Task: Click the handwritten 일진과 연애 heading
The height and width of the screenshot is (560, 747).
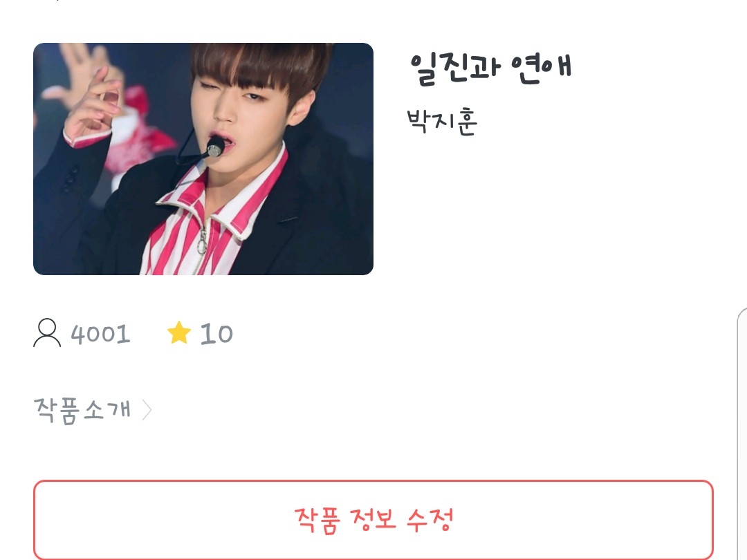Action: click(x=490, y=69)
